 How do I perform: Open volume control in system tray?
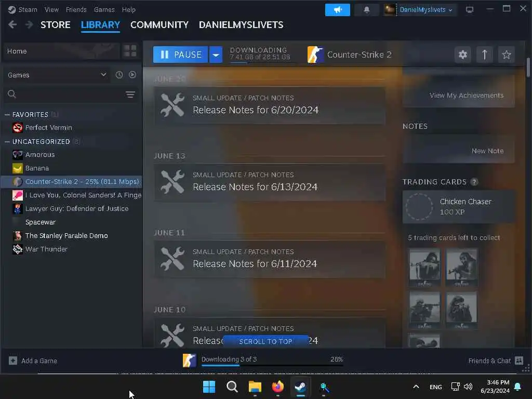point(468,387)
